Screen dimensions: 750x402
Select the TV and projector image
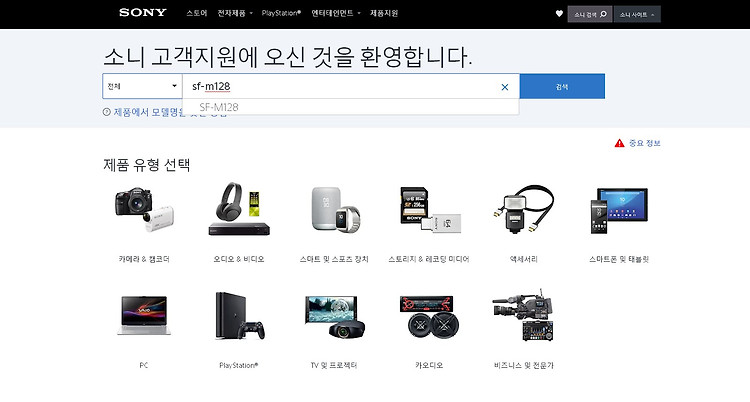335,316
